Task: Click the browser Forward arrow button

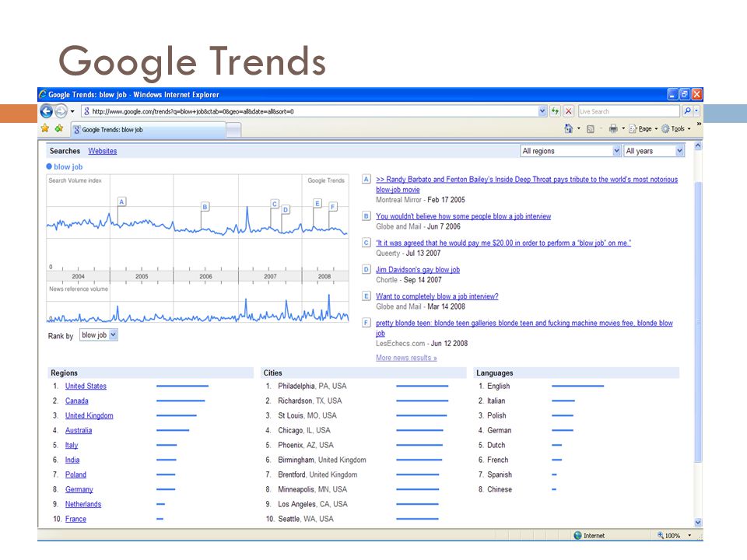Action: click(61, 111)
